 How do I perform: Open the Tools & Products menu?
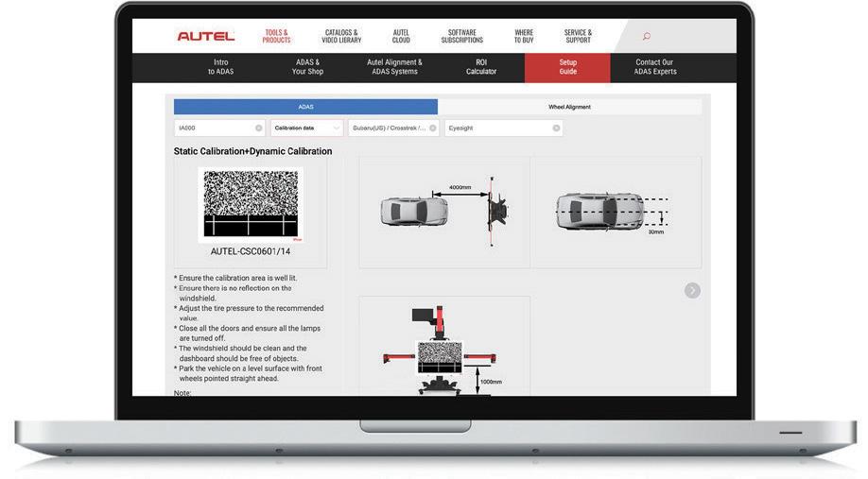click(276, 37)
